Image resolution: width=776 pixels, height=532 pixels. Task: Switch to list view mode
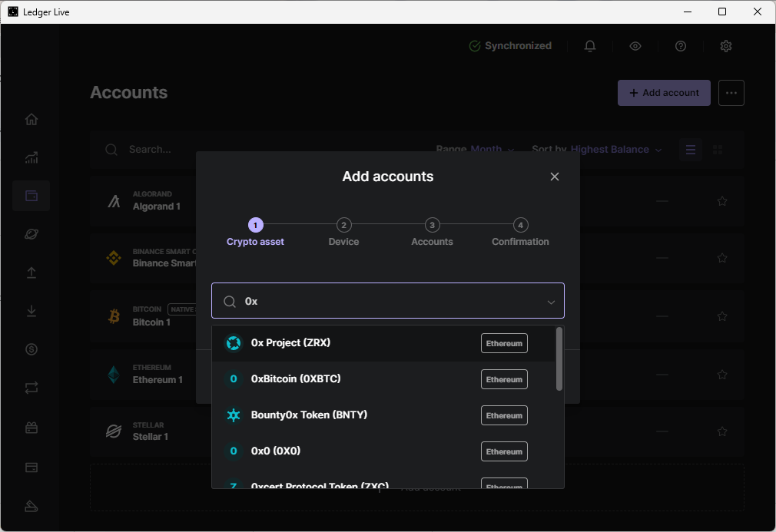(x=691, y=150)
